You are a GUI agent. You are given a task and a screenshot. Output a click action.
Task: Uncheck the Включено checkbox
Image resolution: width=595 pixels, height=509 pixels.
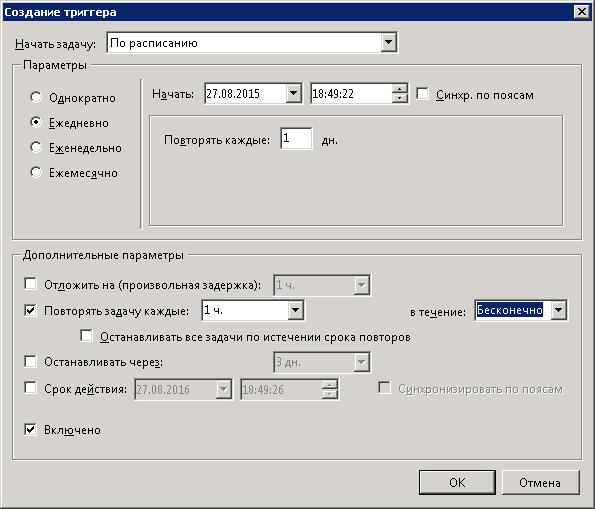(30, 429)
